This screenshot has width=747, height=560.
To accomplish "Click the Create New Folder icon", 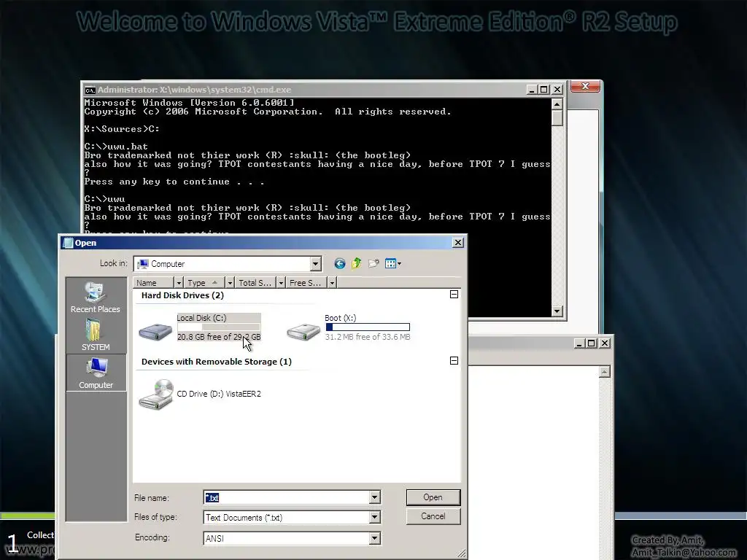I will coord(373,263).
